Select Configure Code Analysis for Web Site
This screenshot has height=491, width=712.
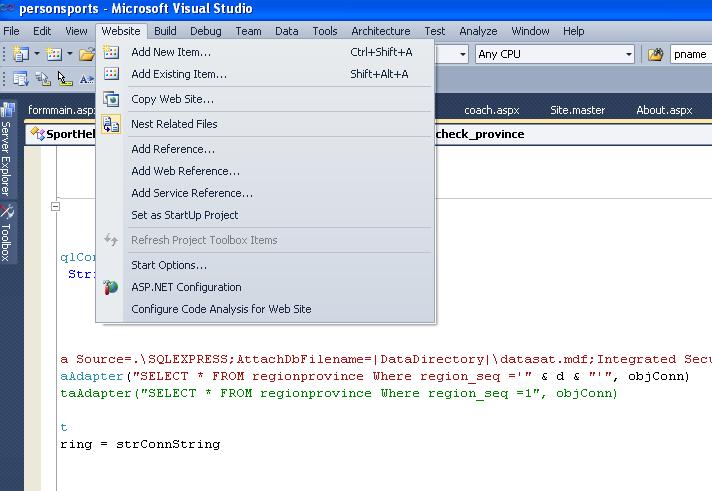pyautogui.click(x=266, y=309)
